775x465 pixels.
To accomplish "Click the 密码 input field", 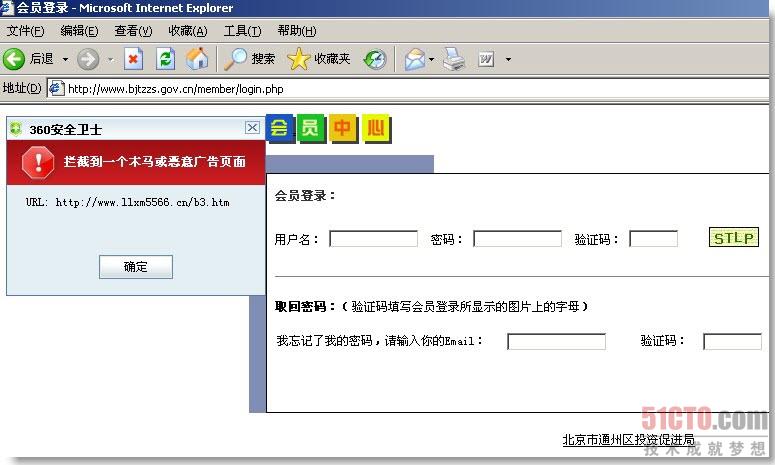I will 517,239.
